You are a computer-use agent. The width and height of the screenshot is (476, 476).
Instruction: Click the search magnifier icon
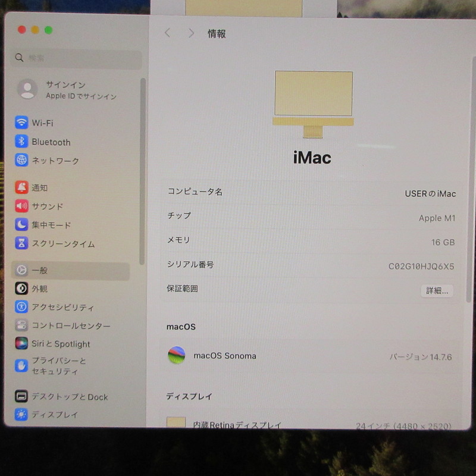19,57
